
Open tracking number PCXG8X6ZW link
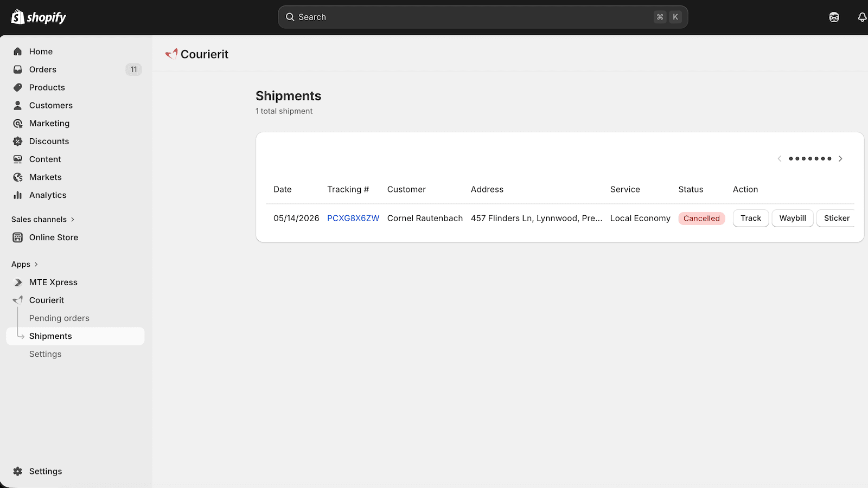point(353,218)
